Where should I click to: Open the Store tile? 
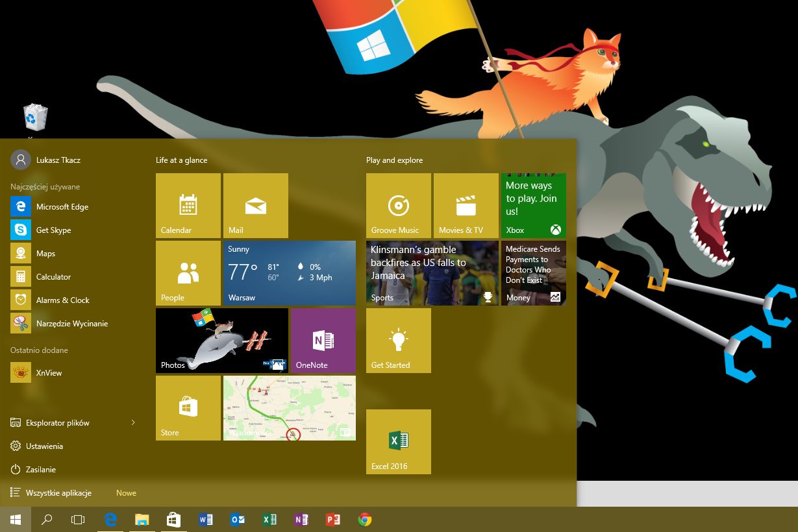(188, 408)
